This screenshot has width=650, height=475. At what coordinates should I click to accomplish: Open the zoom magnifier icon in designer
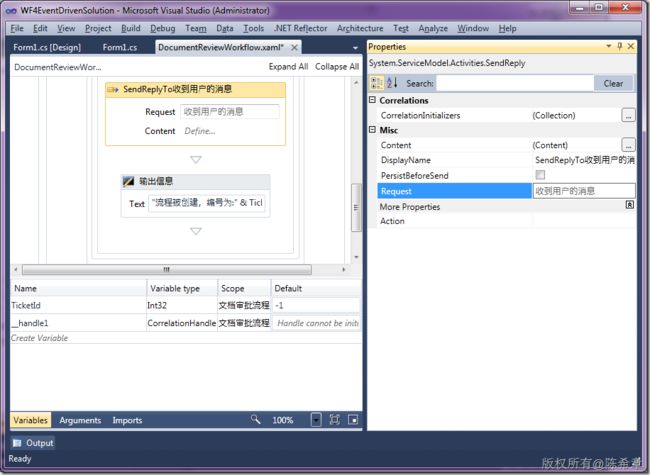click(255, 420)
